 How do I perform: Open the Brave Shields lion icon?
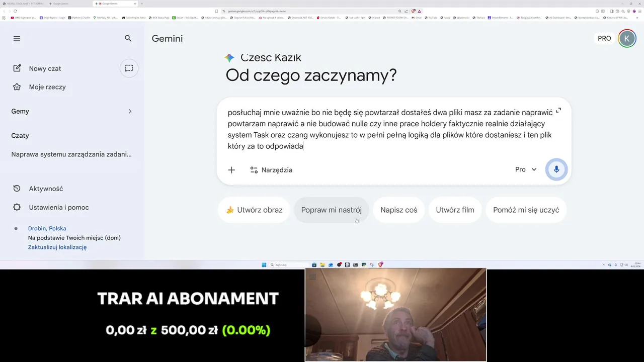pyautogui.click(x=414, y=11)
